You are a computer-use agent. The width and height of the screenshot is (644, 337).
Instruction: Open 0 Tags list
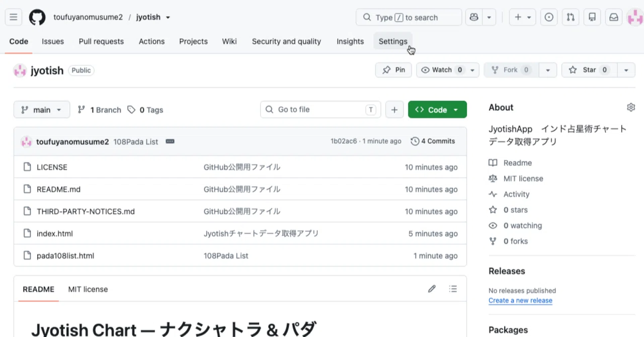[x=145, y=110]
